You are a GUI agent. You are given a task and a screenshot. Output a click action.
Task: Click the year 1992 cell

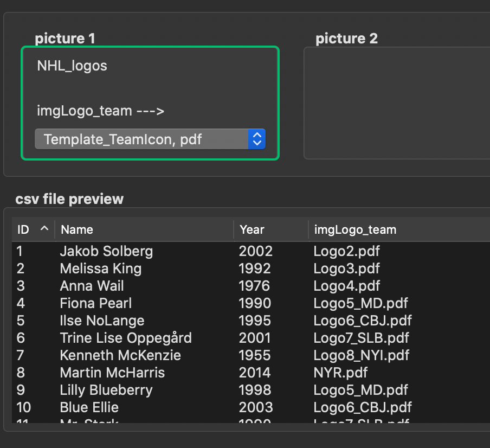255,268
